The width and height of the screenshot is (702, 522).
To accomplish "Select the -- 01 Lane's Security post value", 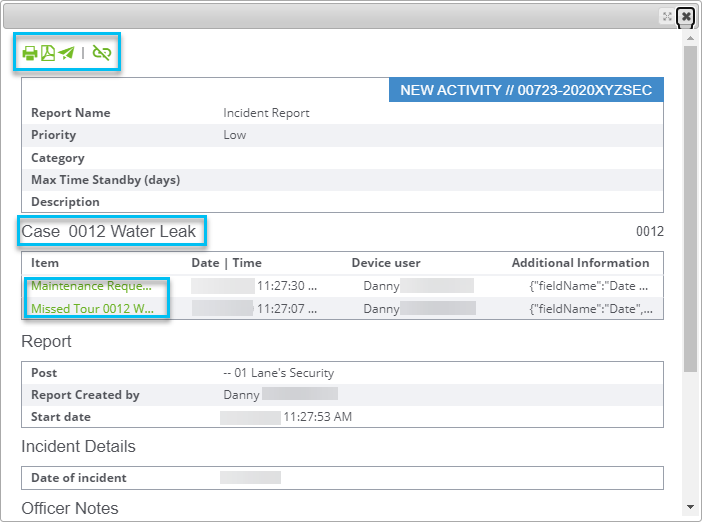I will [x=279, y=373].
